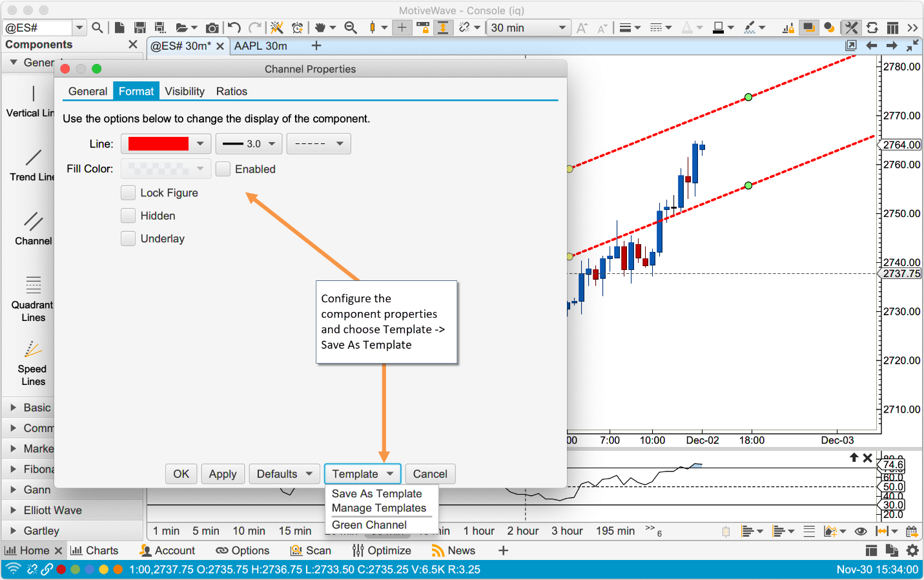
Task: Click the alarm clock alert icon
Action: click(297, 28)
